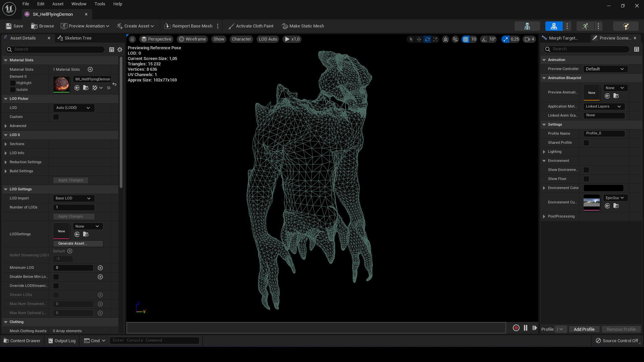Click the record animation button
Image resolution: width=644 pixels, height=362 pixels.
tap(516, 328)
